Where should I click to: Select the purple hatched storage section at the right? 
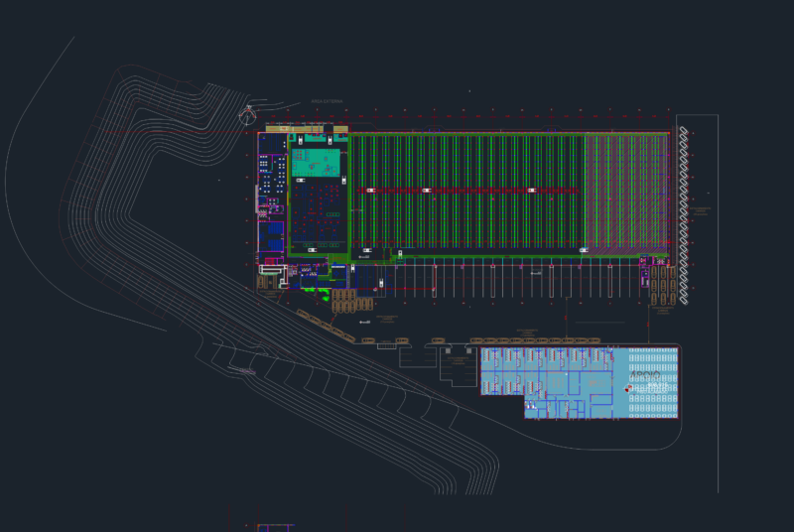click(x=627, y=195)
